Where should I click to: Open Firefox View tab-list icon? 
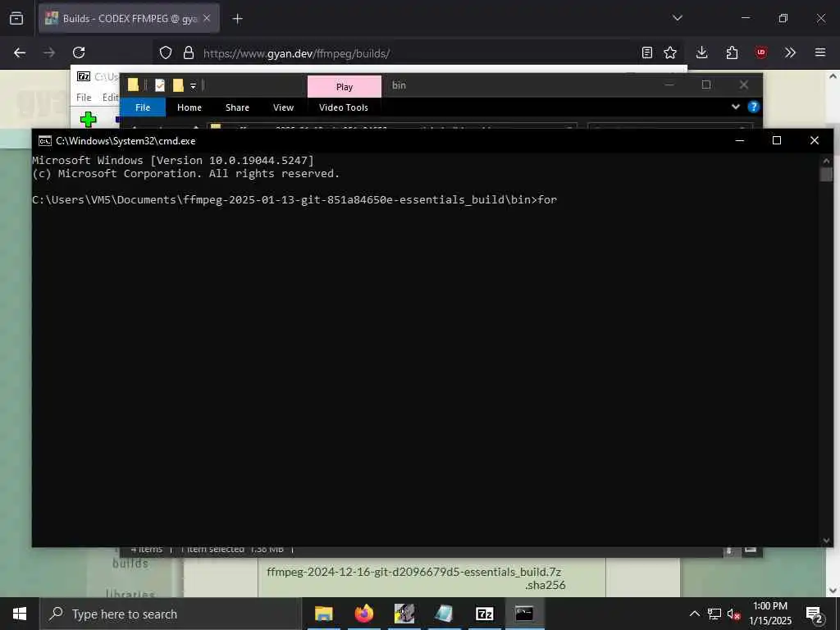pyautogui.click(x=16, y=18)
